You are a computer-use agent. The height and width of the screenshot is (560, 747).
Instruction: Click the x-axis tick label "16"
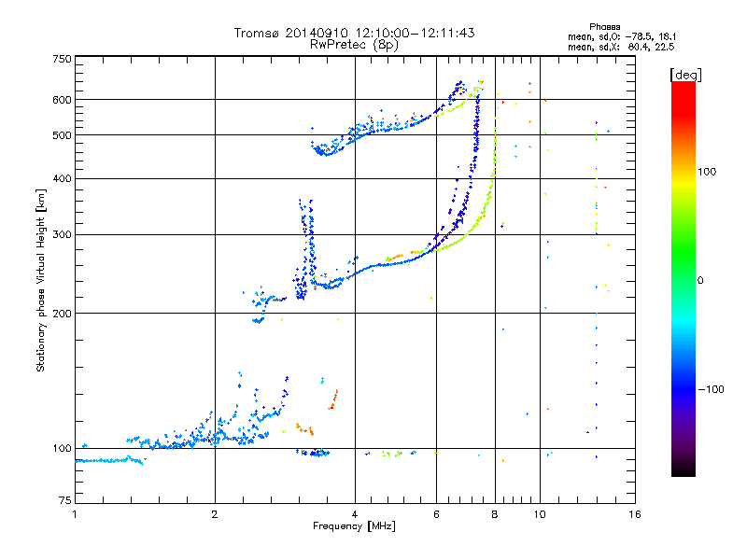point(635,514)
